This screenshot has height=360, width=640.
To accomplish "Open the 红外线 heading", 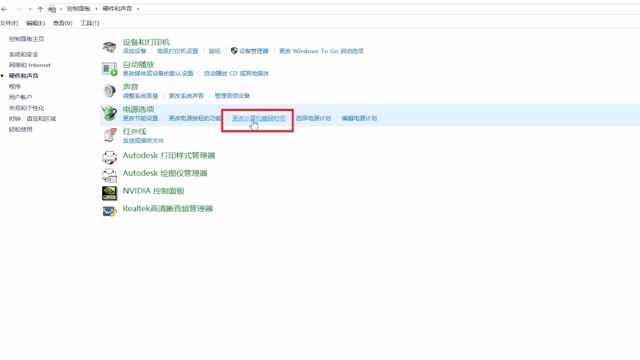I will click(134, 131).
